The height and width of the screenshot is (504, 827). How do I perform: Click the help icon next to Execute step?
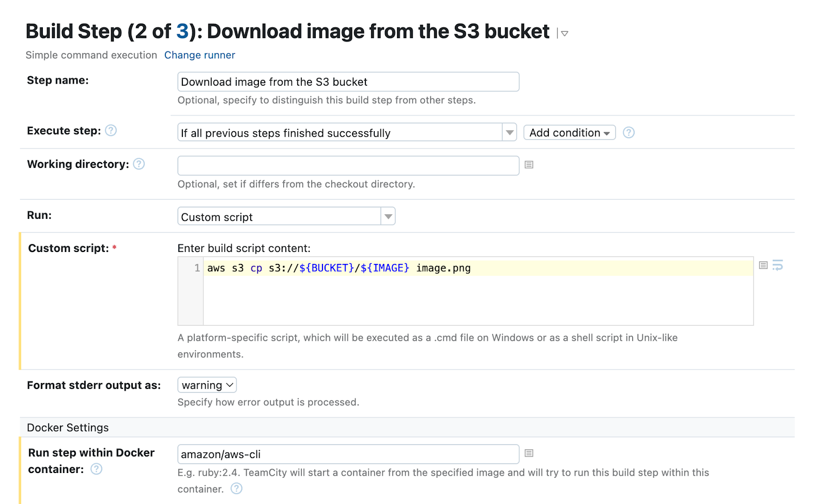111,131
